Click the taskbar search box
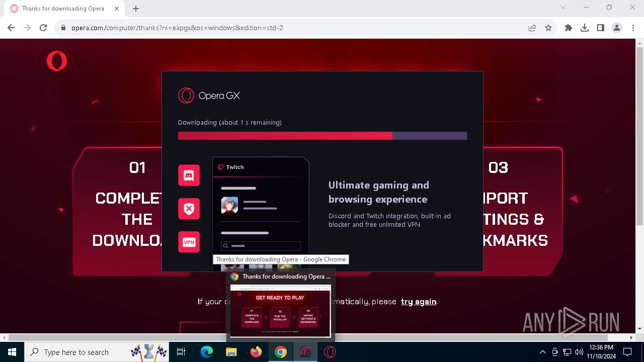Viewport: 644px width, 362px height. 97,352
